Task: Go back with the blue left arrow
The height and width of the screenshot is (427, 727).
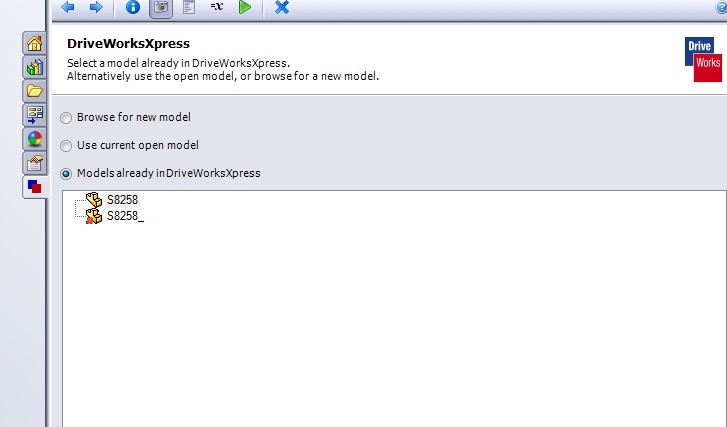Action: [x=68, y=7]
